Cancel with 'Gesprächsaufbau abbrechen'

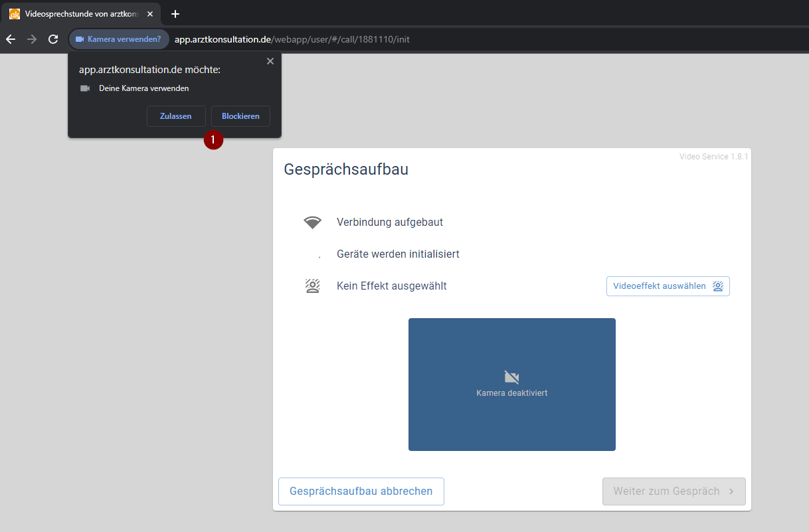pyautogui.click(x=361, y=491)
